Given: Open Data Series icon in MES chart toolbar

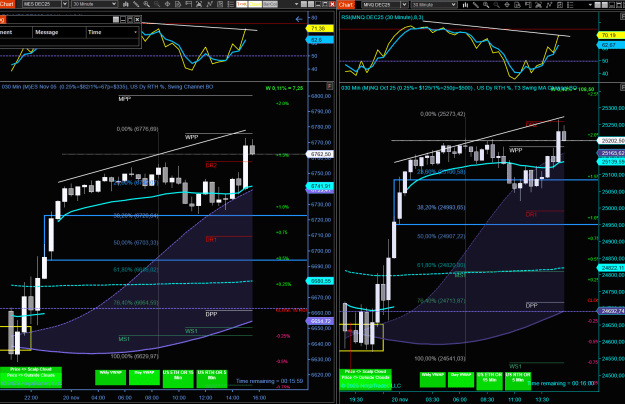Looking at the screenshot, I should (199, 4).
